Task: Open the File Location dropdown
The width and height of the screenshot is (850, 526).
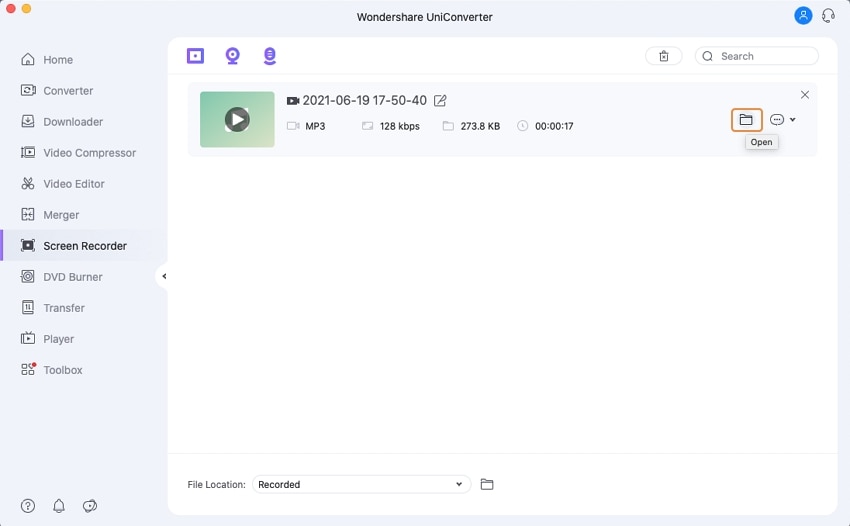Action: 361,484
